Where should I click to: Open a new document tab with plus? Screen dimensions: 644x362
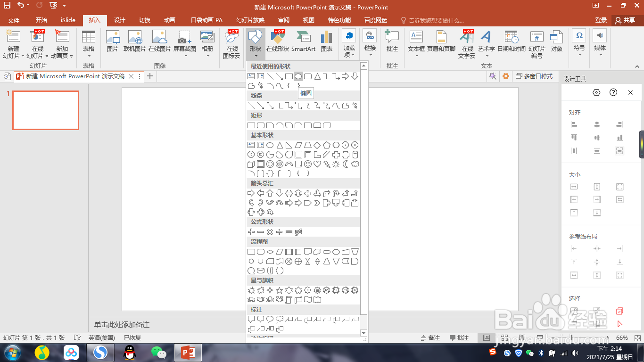(150, 76)
